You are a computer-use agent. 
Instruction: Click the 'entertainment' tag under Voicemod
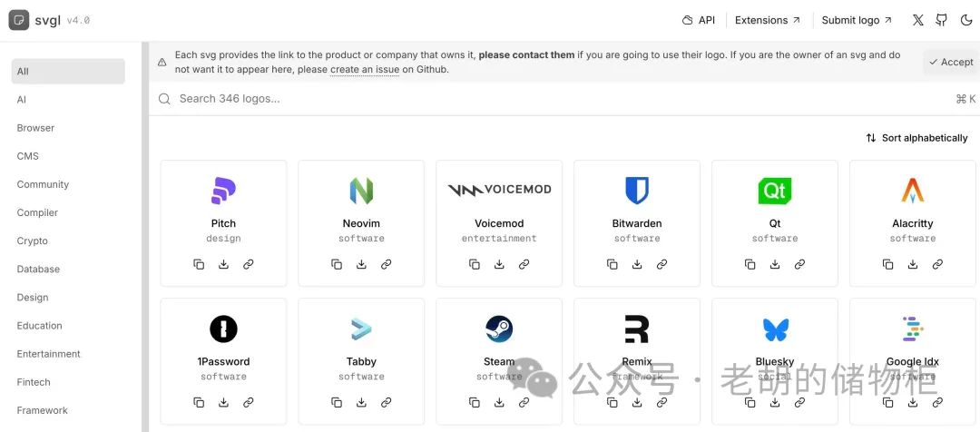click(499, 238)
